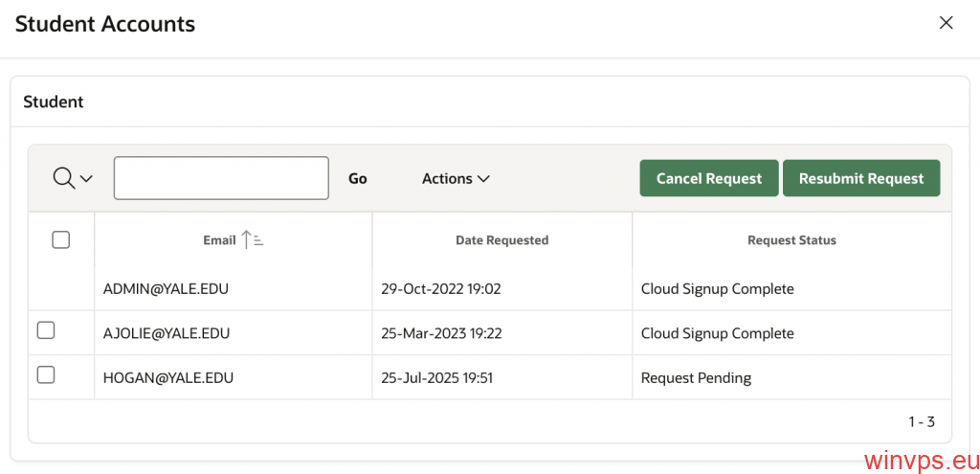Click the Date Requested column header

coord(501,240)
